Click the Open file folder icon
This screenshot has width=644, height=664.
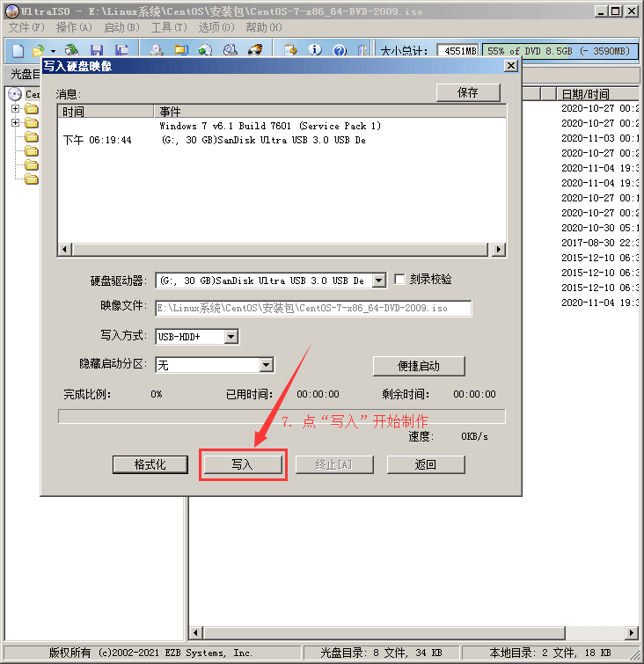[x=38, y=51]
